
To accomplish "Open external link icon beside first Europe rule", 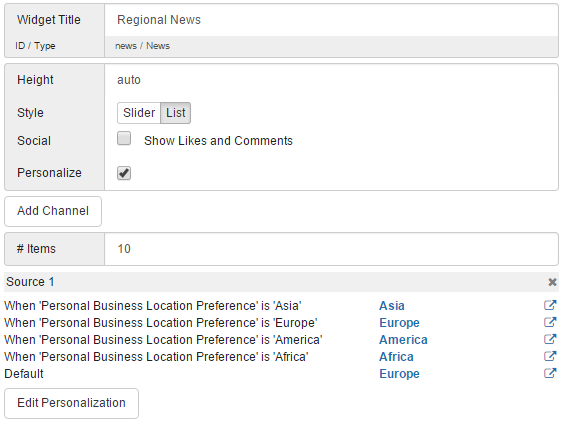I will (550, 322).
